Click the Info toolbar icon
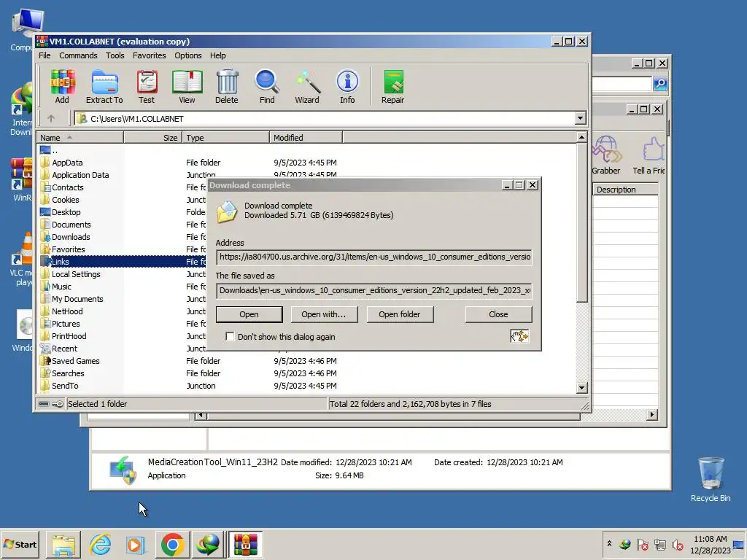 tap(347, 87)
